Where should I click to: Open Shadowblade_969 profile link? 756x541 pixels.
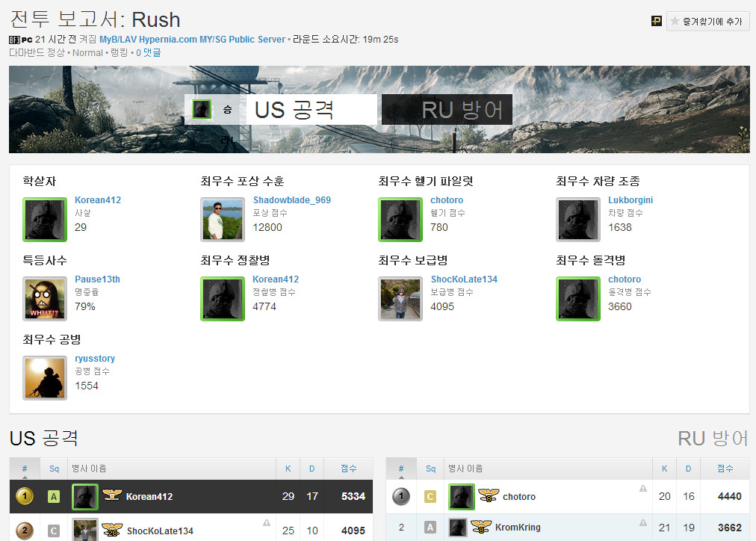pyautogui.click(x=291, y=200)
